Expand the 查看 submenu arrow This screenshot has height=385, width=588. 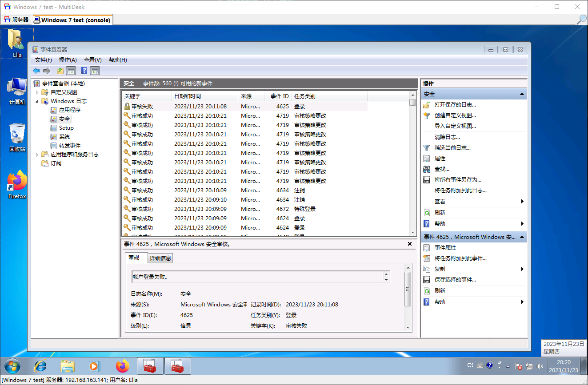click(522, 202)
